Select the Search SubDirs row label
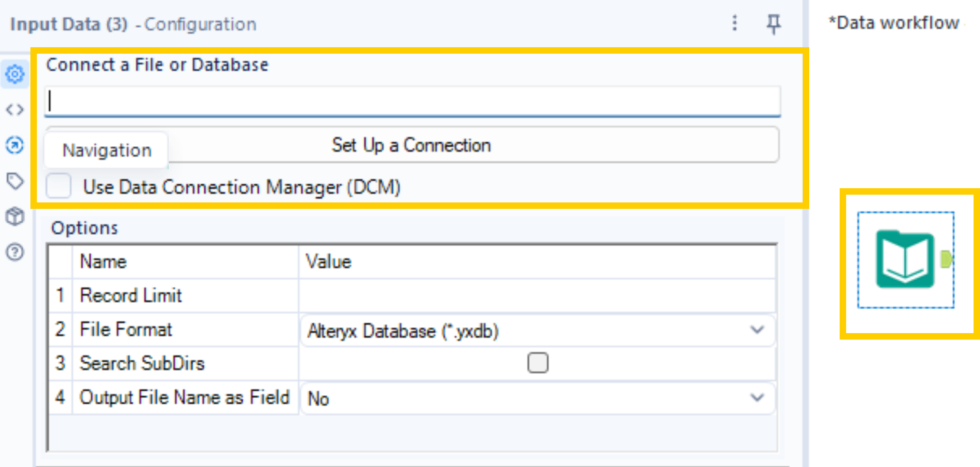980x467 pixels. (x=142, y=364)
